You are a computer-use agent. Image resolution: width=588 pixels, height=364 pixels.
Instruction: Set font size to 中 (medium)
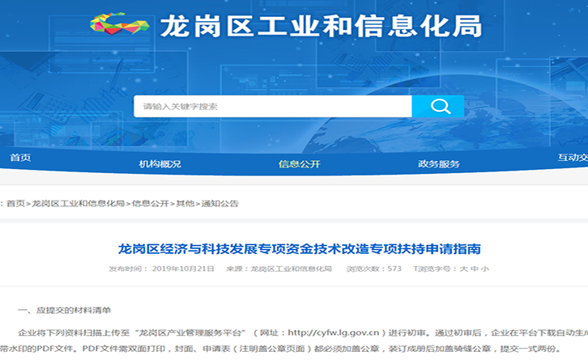(474, 269)
